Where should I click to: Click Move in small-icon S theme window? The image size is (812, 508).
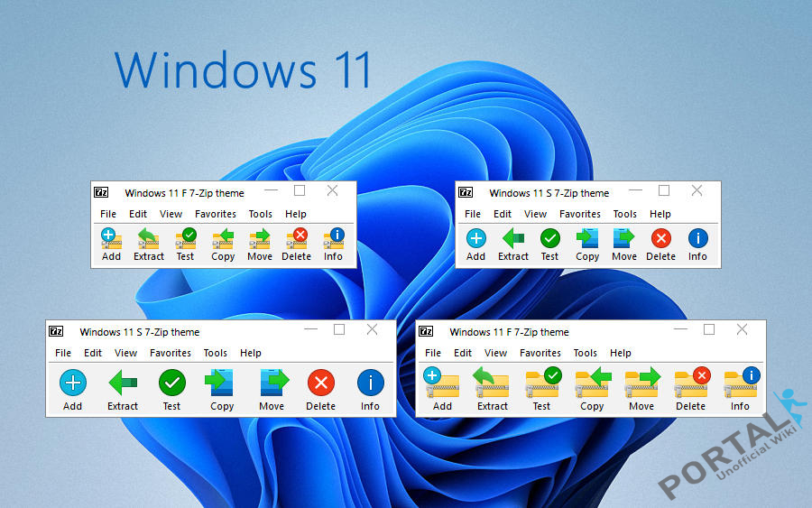tap(624, 245)
